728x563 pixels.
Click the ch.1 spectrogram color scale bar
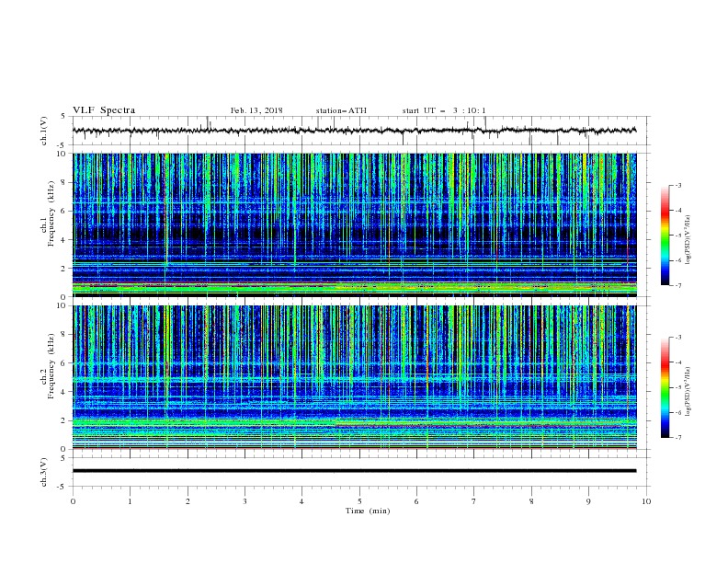(665, 236)
